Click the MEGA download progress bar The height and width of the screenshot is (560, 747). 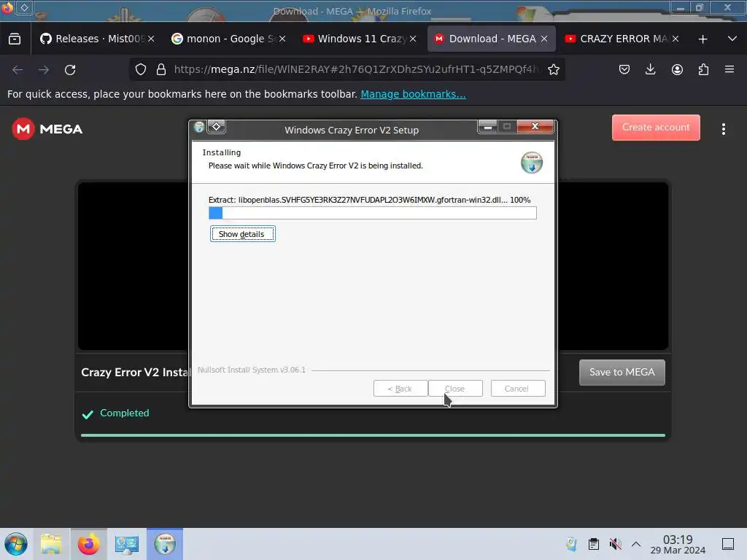[x=373, y=435]
